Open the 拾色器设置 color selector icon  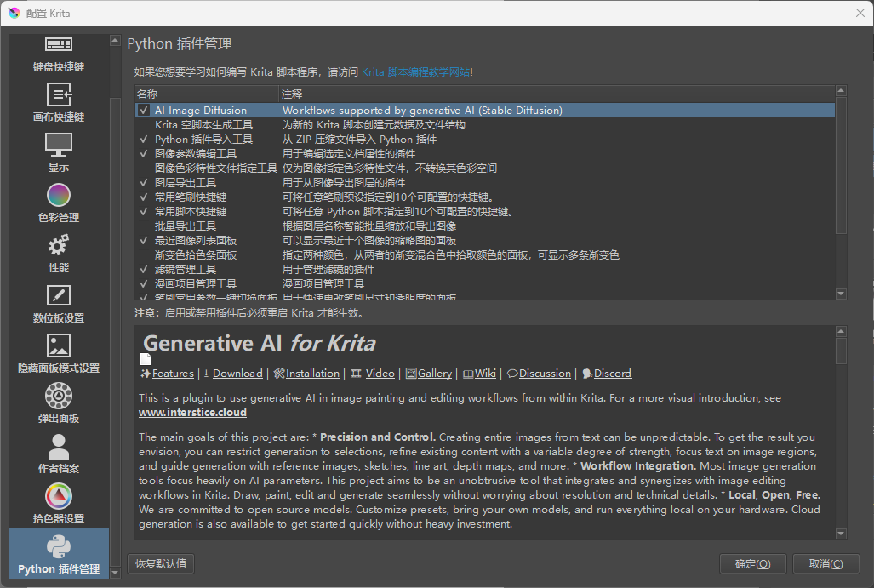tap(59, 496)
